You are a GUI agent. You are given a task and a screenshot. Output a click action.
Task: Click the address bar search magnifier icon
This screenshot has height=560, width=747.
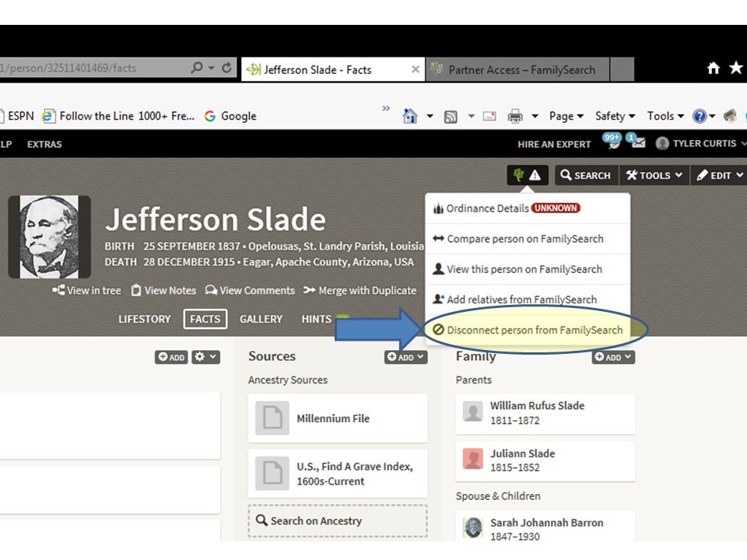[x=196, y=68]
